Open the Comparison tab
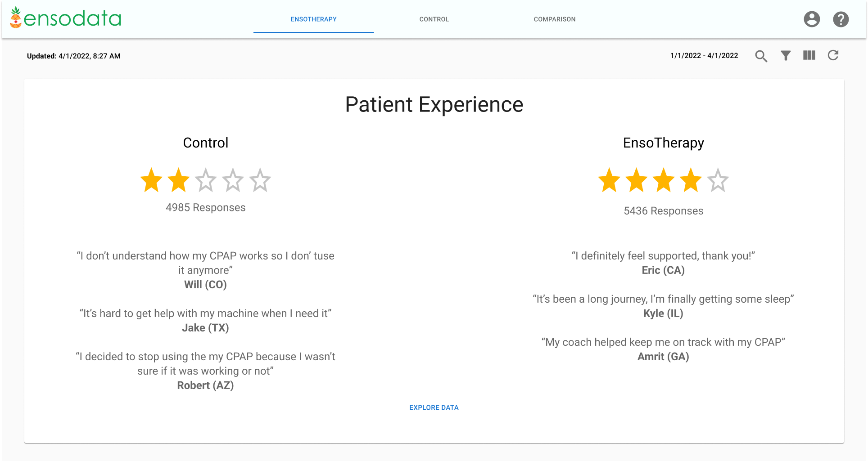This screenshot has height=461, width=868. click(555, 19)
